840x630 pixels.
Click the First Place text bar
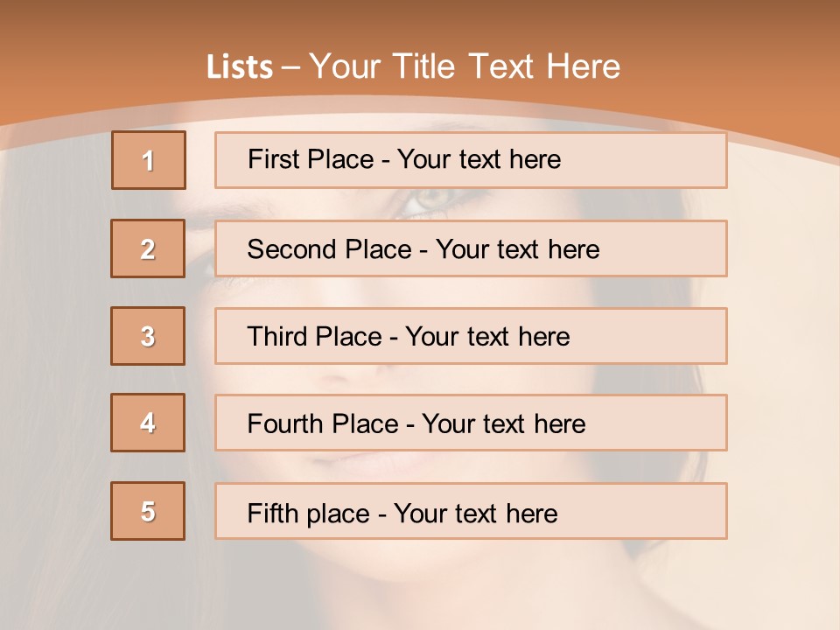click(x=471, y=160)
